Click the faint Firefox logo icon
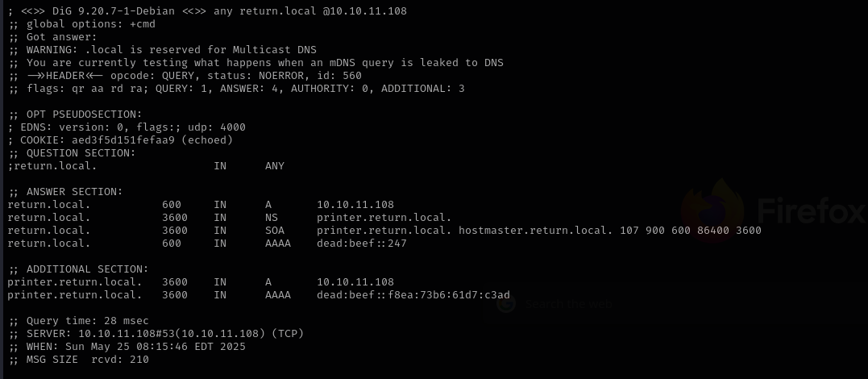 click(712, 211)
